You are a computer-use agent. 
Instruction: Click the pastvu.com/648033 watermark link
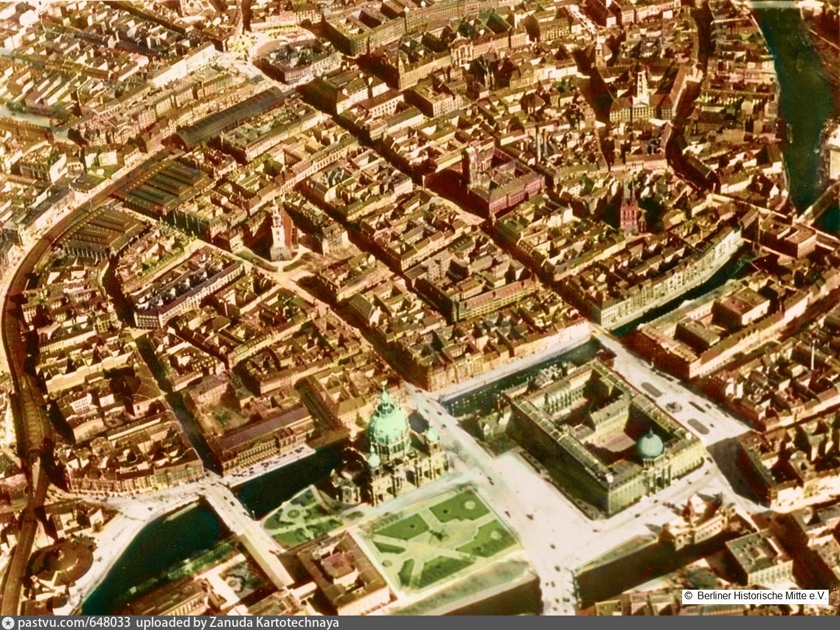click(x=74, y=622)
